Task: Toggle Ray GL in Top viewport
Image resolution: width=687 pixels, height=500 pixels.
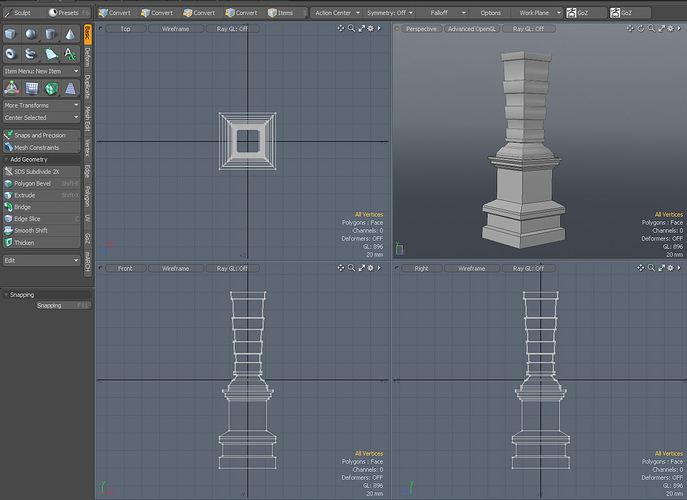Action: [231, 29]
